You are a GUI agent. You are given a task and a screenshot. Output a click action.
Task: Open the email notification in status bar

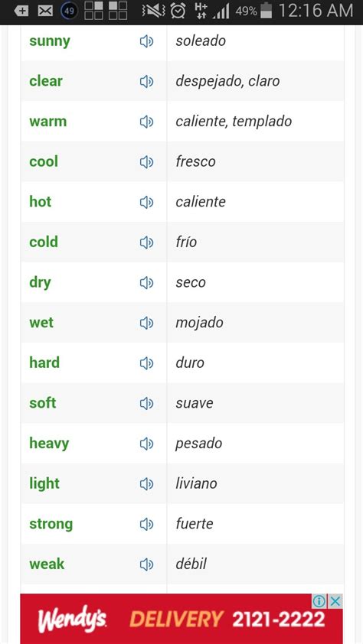coord(45,11)
